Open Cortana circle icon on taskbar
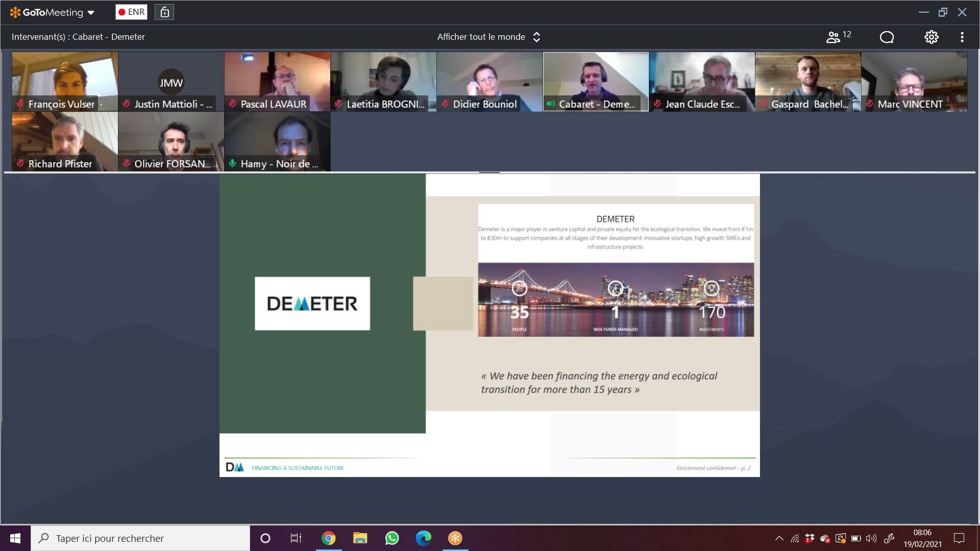 [x=265, y=538]
